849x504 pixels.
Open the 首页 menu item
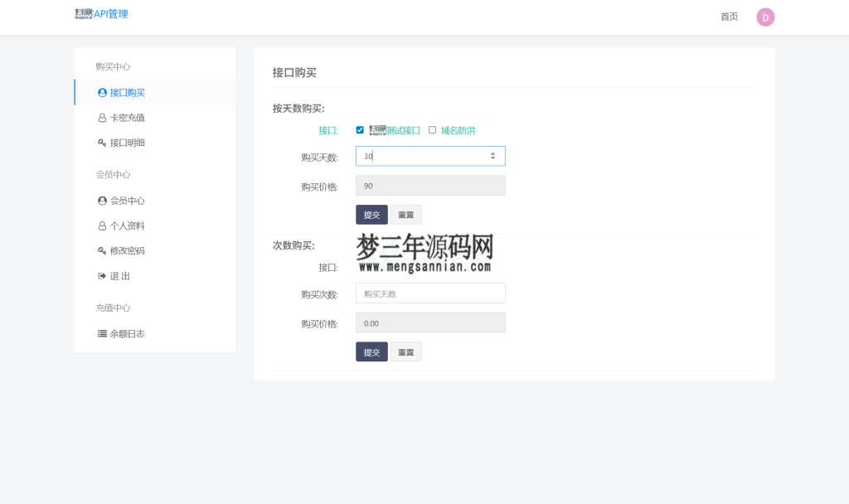729,16
